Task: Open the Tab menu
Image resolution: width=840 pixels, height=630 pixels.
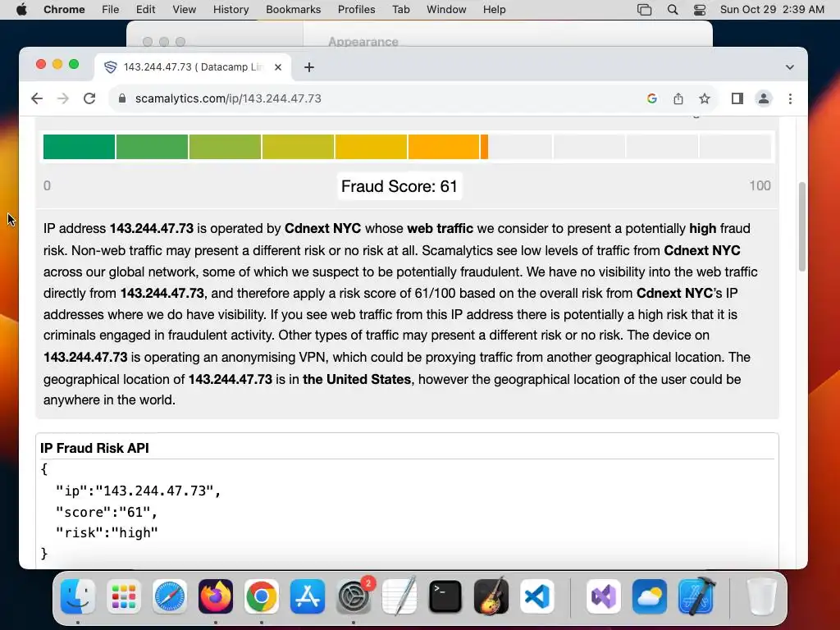Action: coord(400,10)
